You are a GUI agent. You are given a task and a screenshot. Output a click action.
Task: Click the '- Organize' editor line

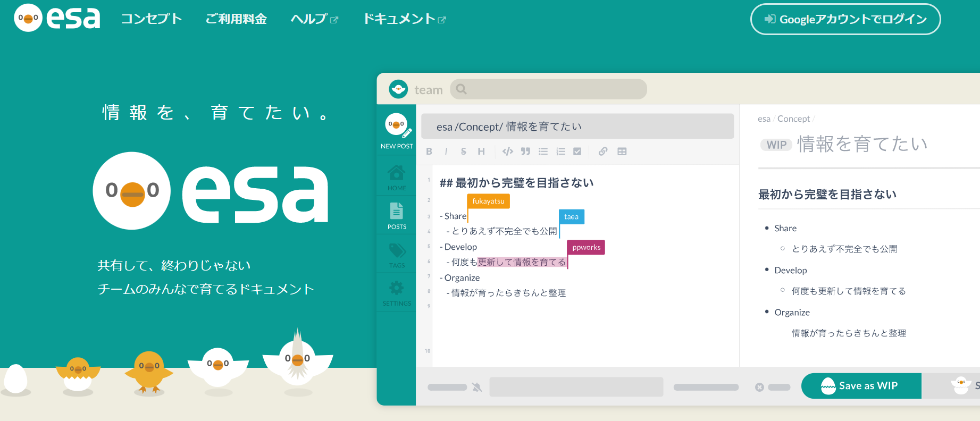tap(459, 277)
